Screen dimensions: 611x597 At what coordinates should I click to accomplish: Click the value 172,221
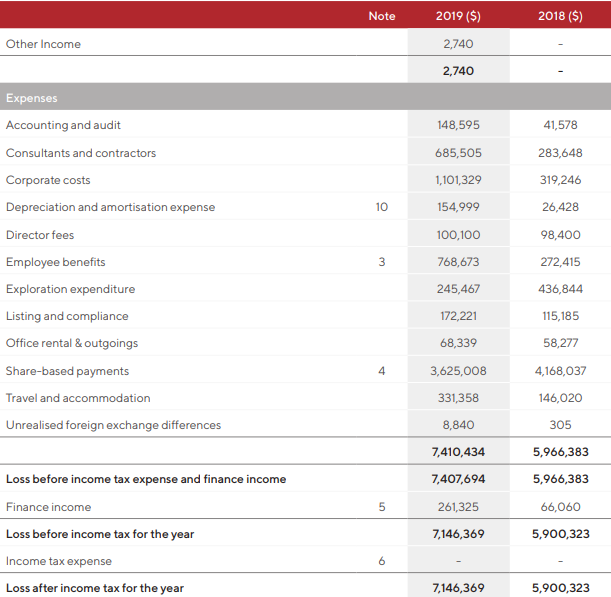[x=458, y=316]
